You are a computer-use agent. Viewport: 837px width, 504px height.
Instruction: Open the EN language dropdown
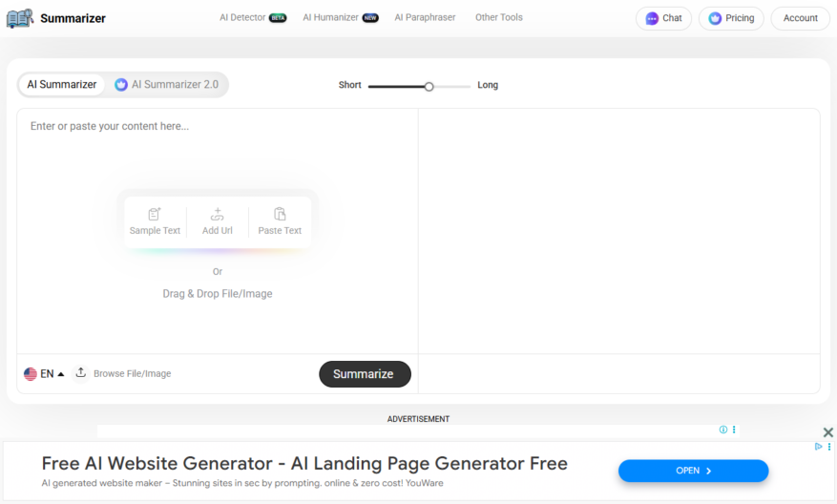(x=44, y=374)
